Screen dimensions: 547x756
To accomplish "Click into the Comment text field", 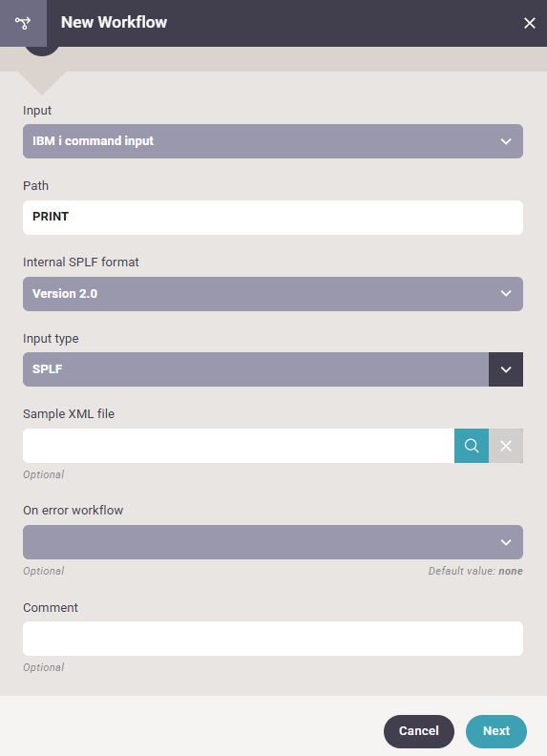I will 273,639.
